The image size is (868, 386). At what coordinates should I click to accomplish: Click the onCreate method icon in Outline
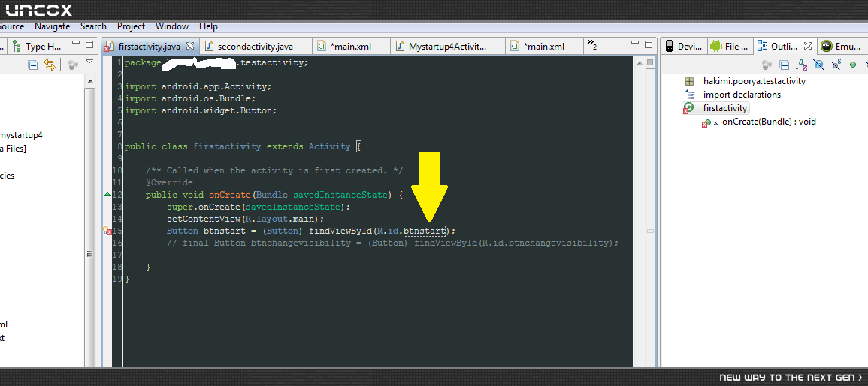[706, 122]
